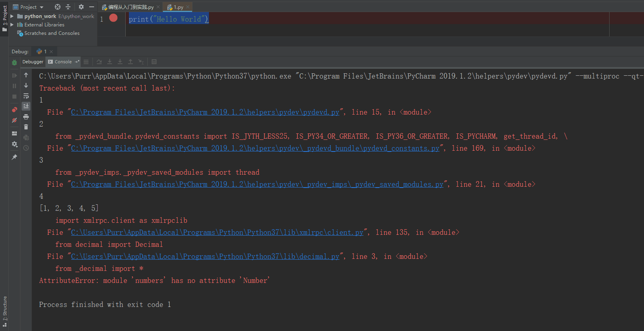This screenshot has width=644, height=331.
Task: Click the locate target icon in Project panel
Action: [x=58, y=7]
